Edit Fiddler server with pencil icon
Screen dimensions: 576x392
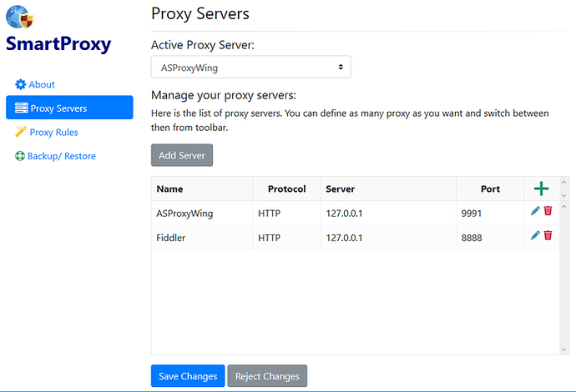pos(535,236)
